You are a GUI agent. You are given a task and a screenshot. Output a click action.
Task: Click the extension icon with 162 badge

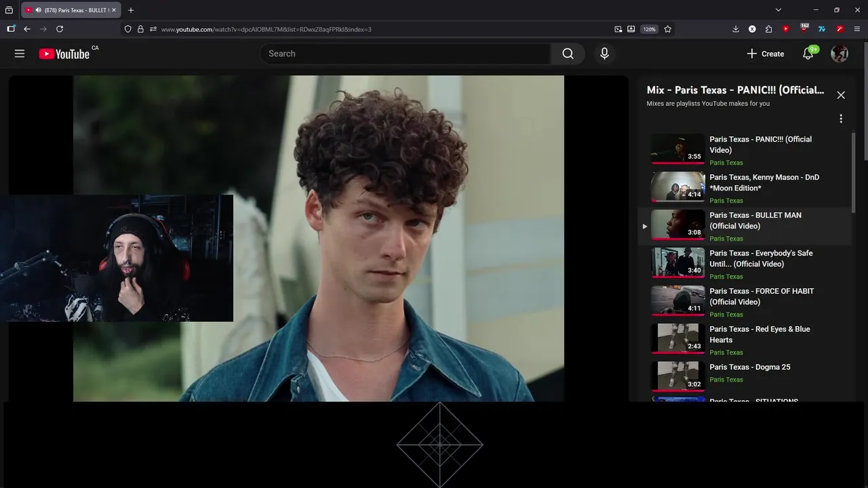coord(804,28)
